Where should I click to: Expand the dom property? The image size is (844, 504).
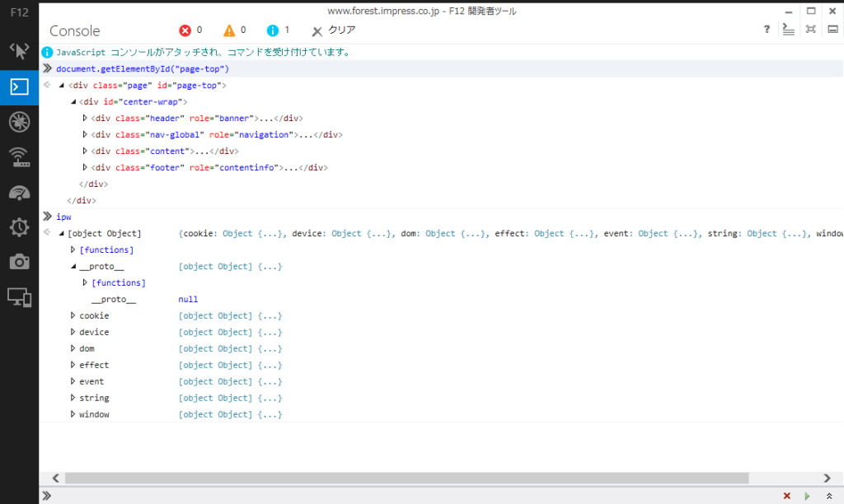point(73,348)
